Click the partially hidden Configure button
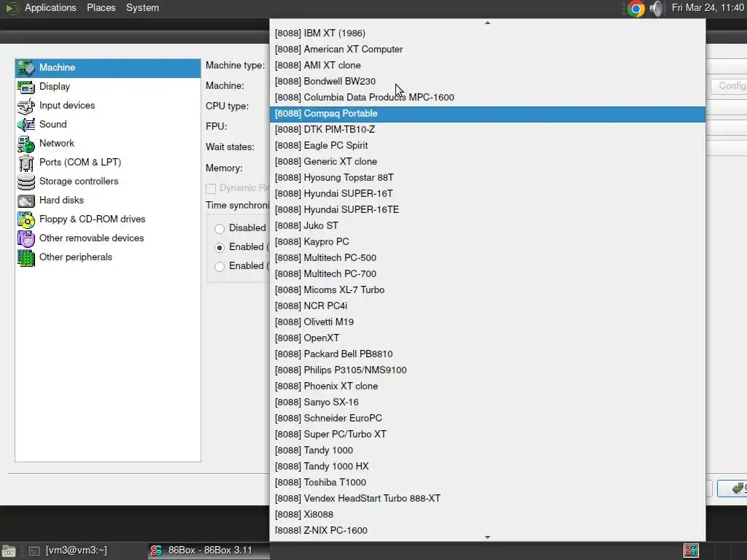Image resolution: width=747 pixels, height=560 pixels. tap(729, 86)
